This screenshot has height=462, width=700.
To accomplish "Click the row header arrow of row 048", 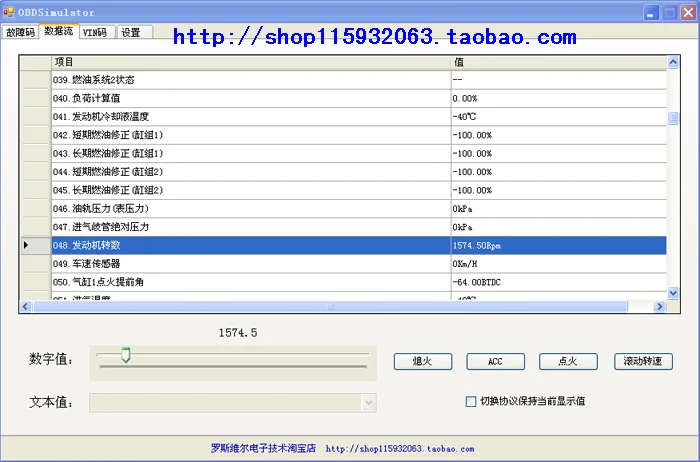I will (35, 246).
